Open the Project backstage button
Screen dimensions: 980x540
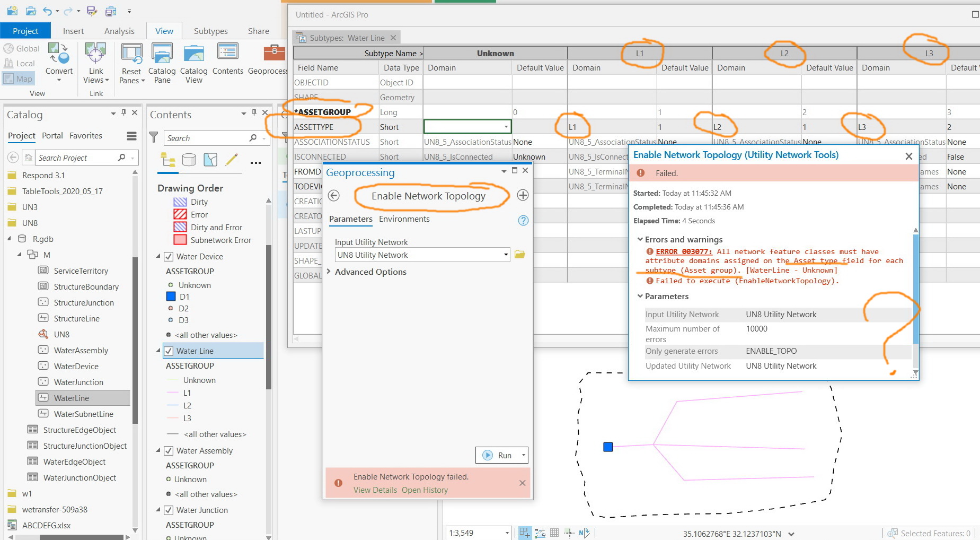pyautogui.click(x=25, y=31)
